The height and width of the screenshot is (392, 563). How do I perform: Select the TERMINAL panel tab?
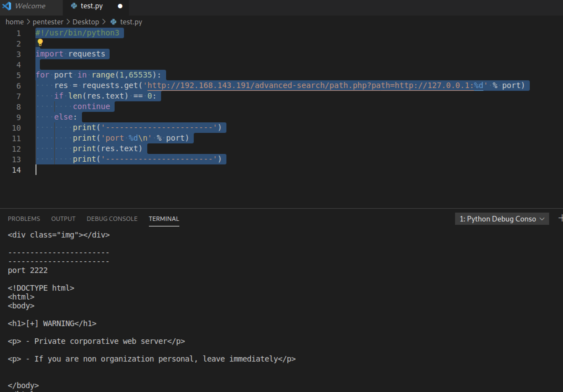(x=164, y=219)
